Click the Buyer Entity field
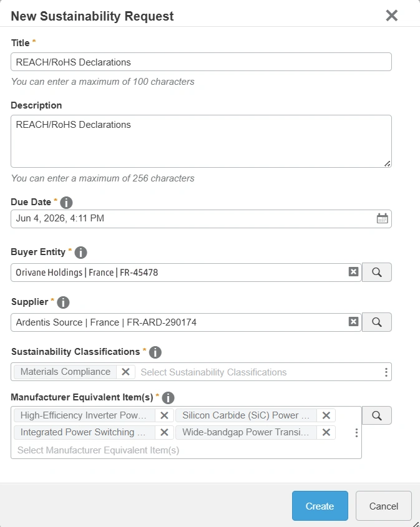The height and width of the screenshot is (527, 420). [186, 273]
